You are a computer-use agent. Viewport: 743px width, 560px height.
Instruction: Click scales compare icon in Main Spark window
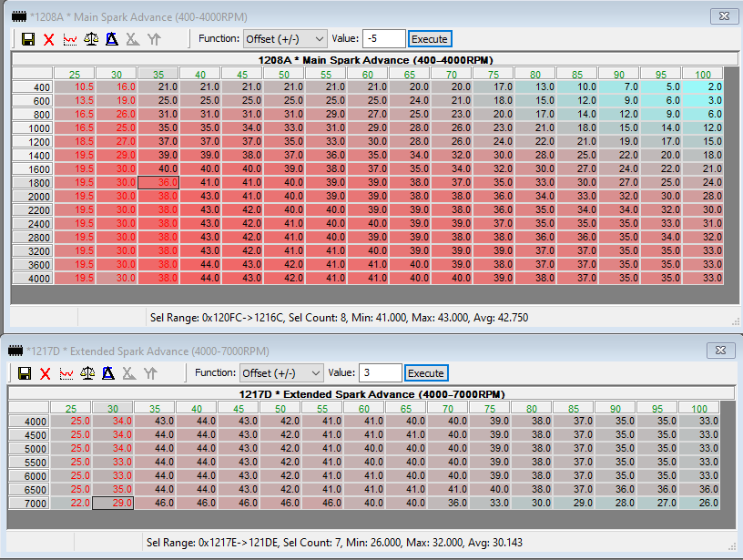tap(91, 39)
